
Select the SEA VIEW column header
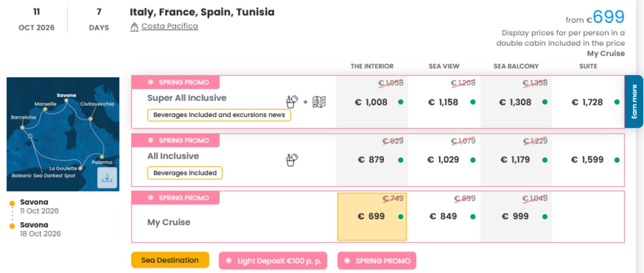(444, 66)
